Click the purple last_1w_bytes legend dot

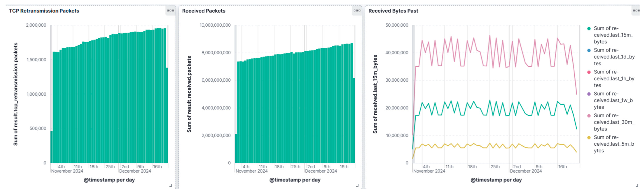coord(589,94)
